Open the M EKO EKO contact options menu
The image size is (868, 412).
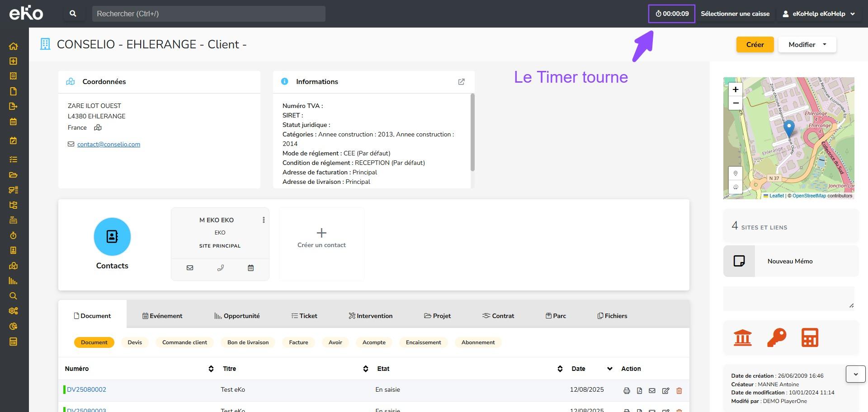(x=264, y=220)
